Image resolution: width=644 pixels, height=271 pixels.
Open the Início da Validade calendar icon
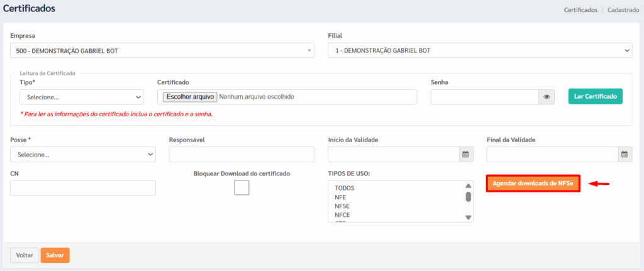(465, 155)
